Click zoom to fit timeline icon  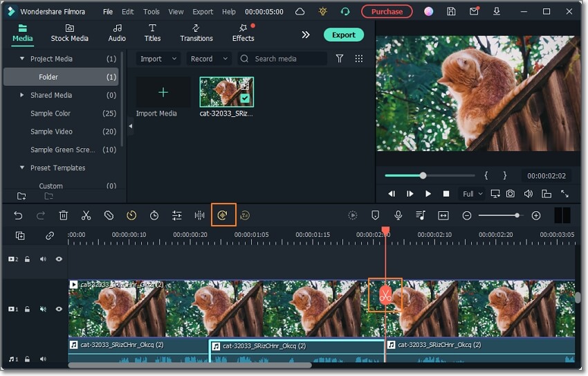click(443, 215)
